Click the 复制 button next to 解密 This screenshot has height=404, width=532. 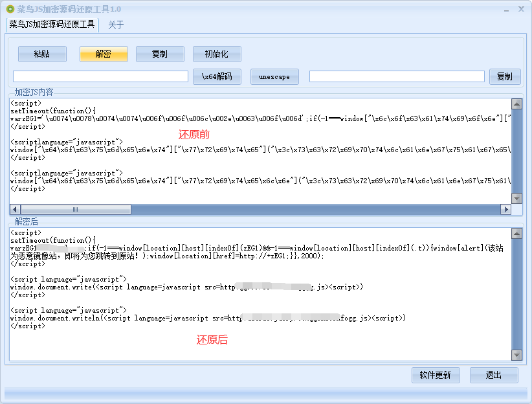(x=160, y=54)
